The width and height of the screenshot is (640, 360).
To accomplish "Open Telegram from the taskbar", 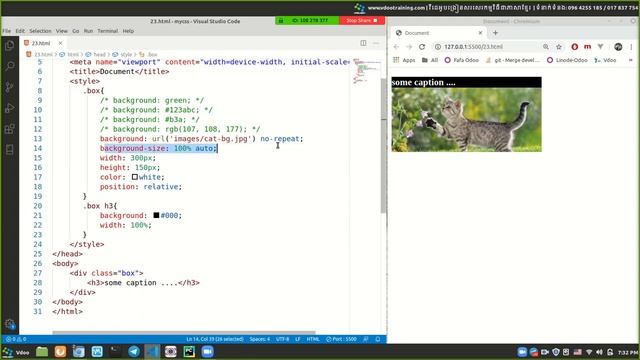I will (134, 351).
